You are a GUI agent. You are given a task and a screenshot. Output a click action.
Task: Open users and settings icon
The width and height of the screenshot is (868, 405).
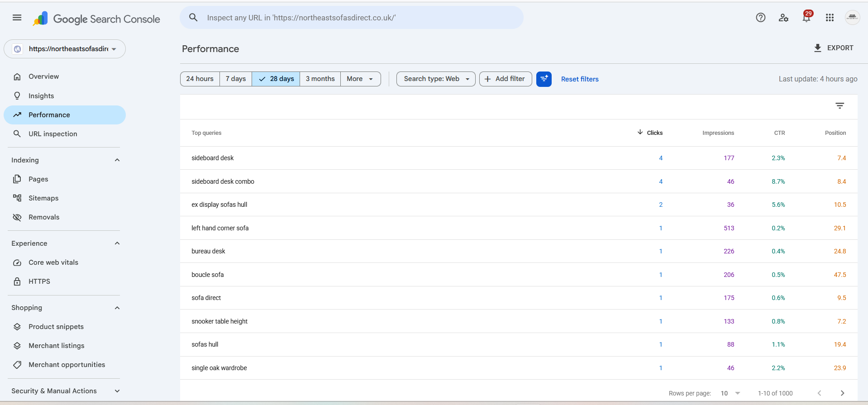[783, 18]
